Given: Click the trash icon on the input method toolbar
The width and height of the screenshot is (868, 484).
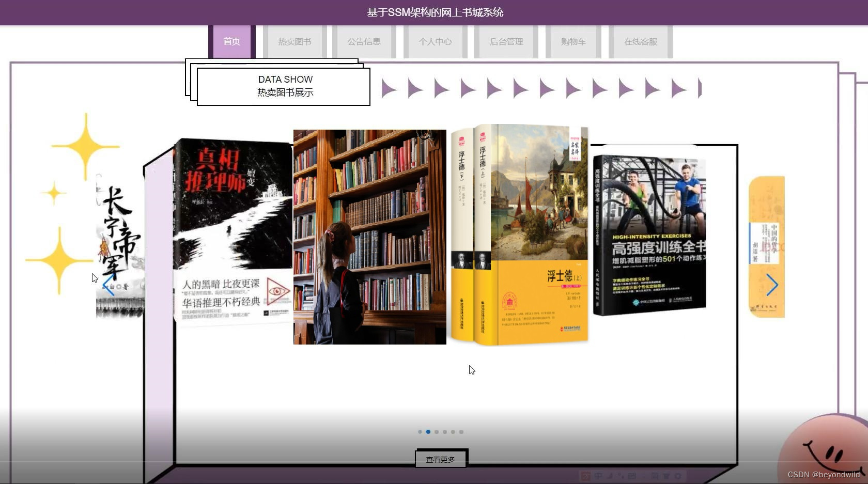Looking at the screenshot, I should [667, 476].
